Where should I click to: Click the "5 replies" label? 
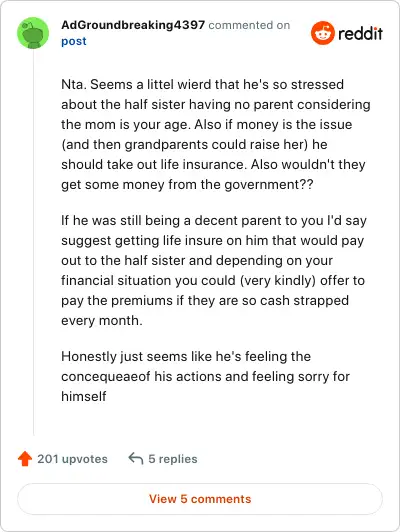click(x=173, y=459)
